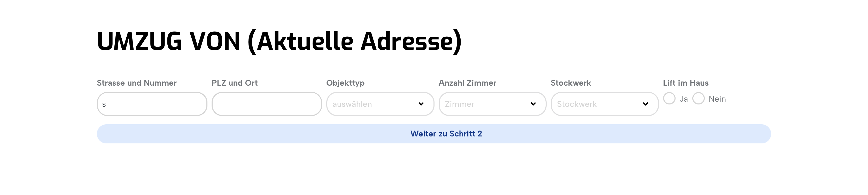Click the 'Nein' text beside radio

click(x=717, y=99)
